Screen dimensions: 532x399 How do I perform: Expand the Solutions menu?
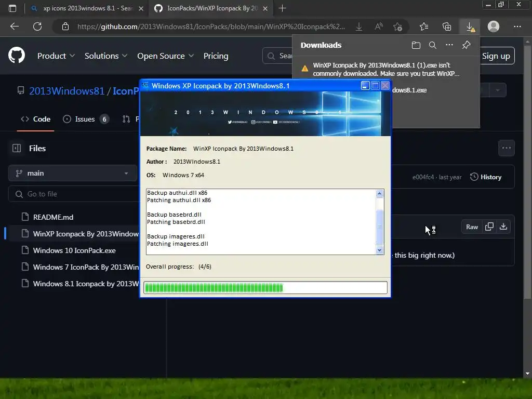pos(106,56)
